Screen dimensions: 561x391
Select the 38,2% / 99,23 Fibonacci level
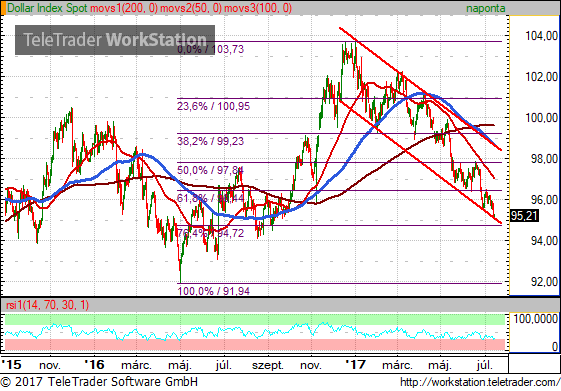point(211,141)
